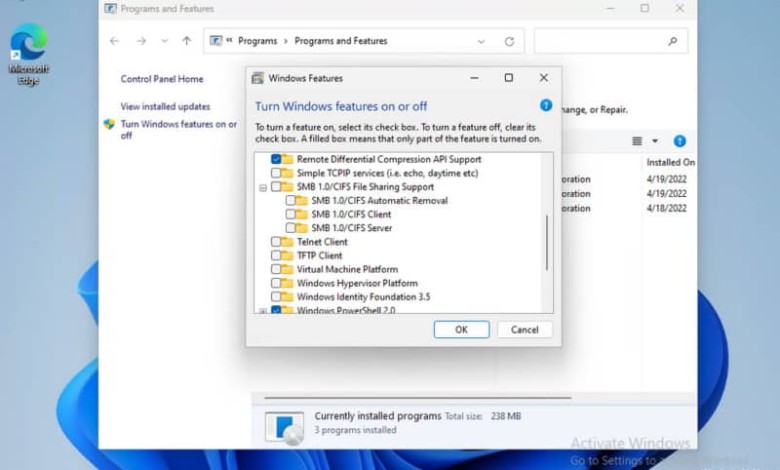Collapse the SMB 1.0/CIFS File Sharing Support node
This screenshot has height=470, width=780.
(x=263, y=188)
